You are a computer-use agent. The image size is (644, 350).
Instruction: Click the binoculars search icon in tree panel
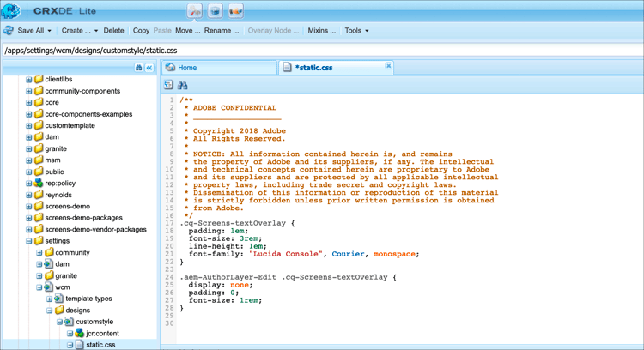[x=138, y=68]
